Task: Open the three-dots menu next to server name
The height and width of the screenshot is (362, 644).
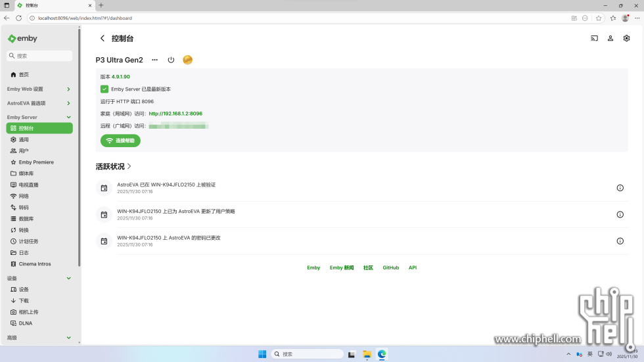Action: click(155, 60)
